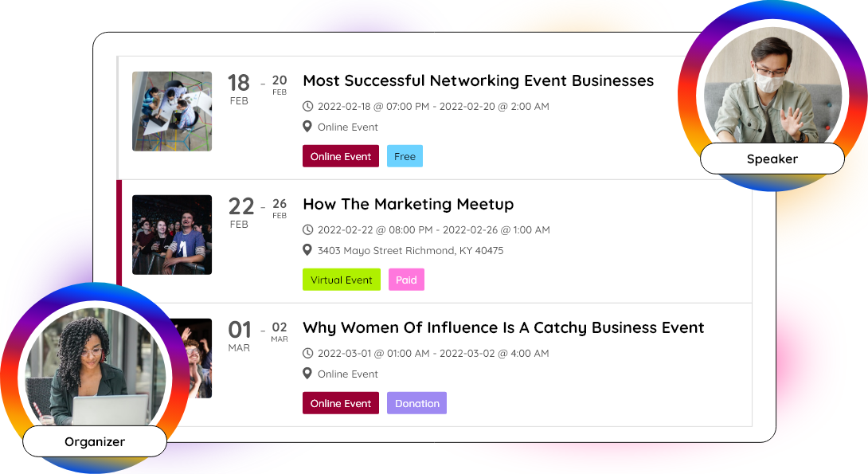Click the 18 FEB date badge
Image resolution: width=868 pixels, height=474 pixels.
239,89
